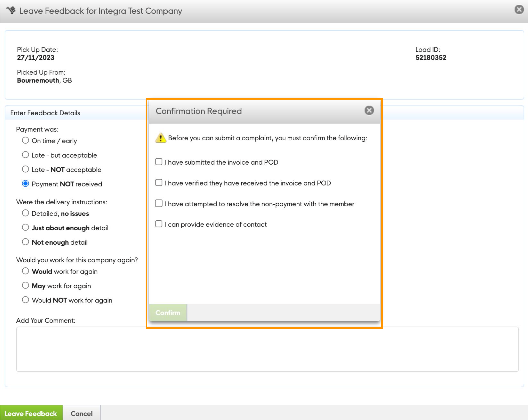Click the green Leave Feedback button
The image size is (528, 420).
pos(31,413)
